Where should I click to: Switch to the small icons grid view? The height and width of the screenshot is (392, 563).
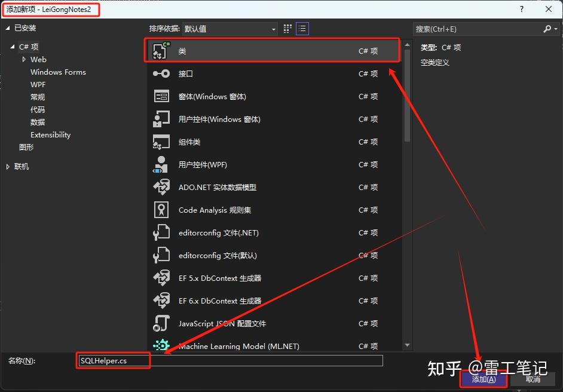pos(287,29)
